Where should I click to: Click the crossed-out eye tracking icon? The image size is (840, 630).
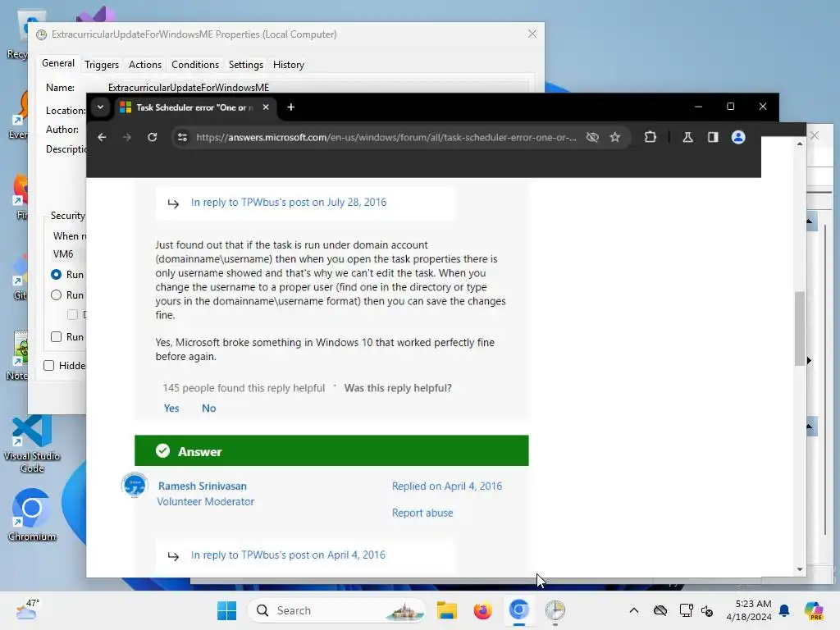(592, 137)
